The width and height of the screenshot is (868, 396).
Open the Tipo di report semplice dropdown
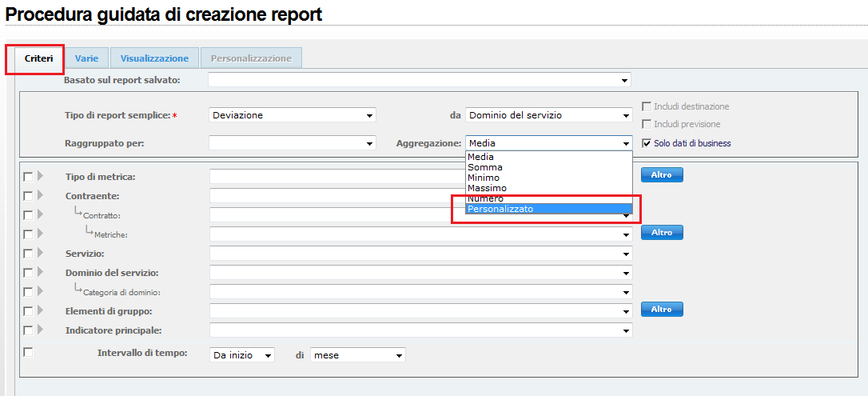coord(292,115)
